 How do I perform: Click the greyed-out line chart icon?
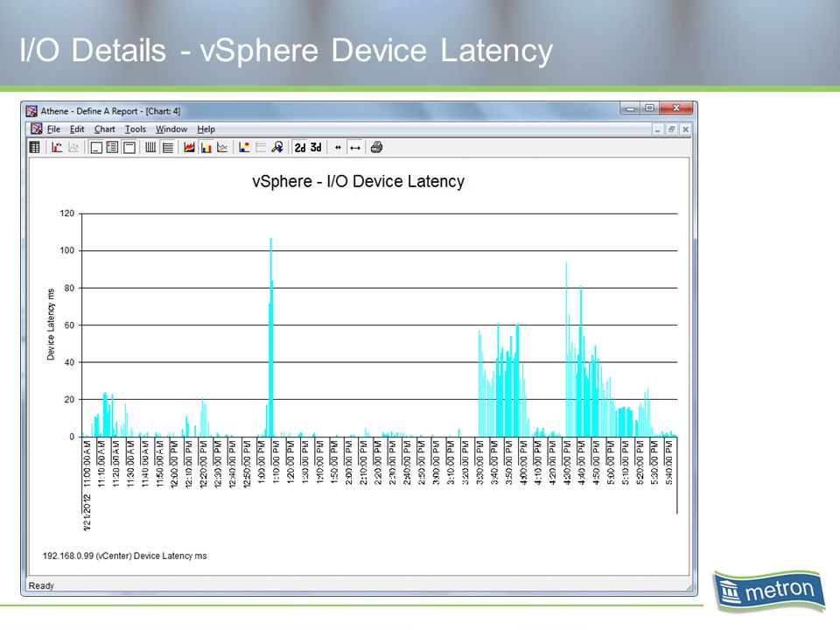[73, 147]
